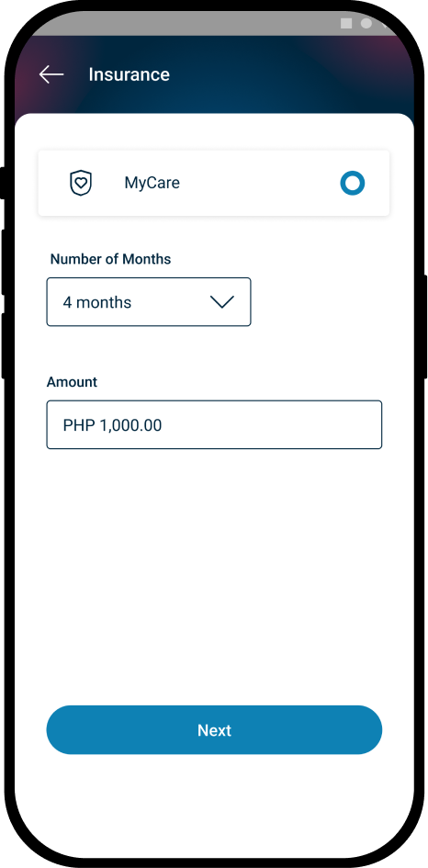Click the "Number of Months" label
The height and width of the screenshot is (868, 428).
(x=111, y=259)
